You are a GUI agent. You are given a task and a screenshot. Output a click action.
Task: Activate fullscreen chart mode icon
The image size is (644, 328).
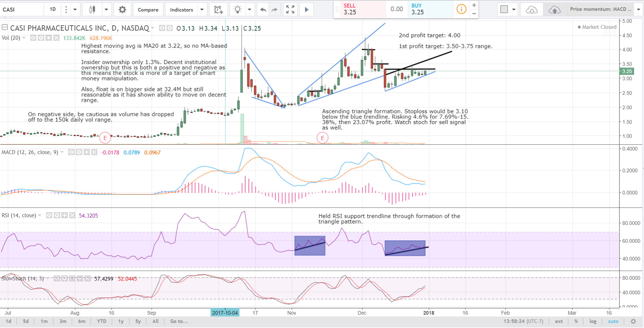pyautogui.click(x=290, y=9)
